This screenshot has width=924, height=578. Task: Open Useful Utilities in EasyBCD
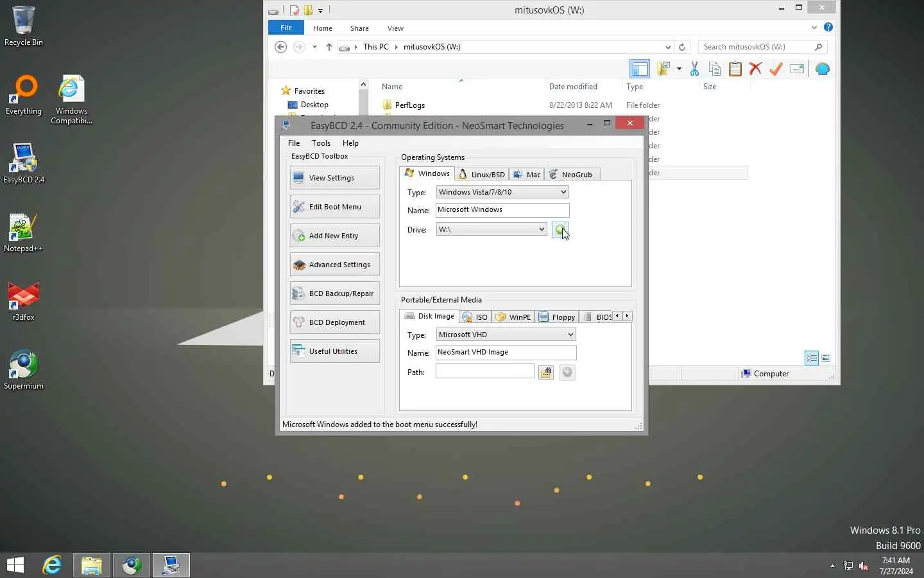click(334, 351)
